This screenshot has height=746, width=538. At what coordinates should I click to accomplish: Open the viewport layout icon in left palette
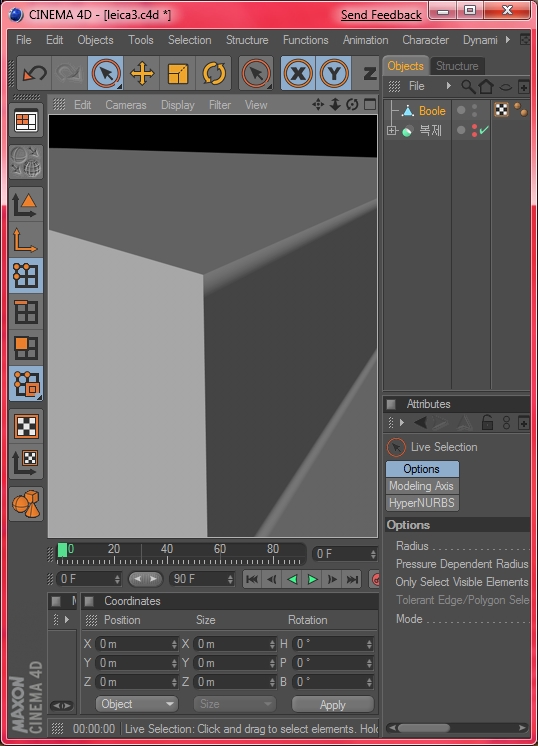[x=26, y=122]
